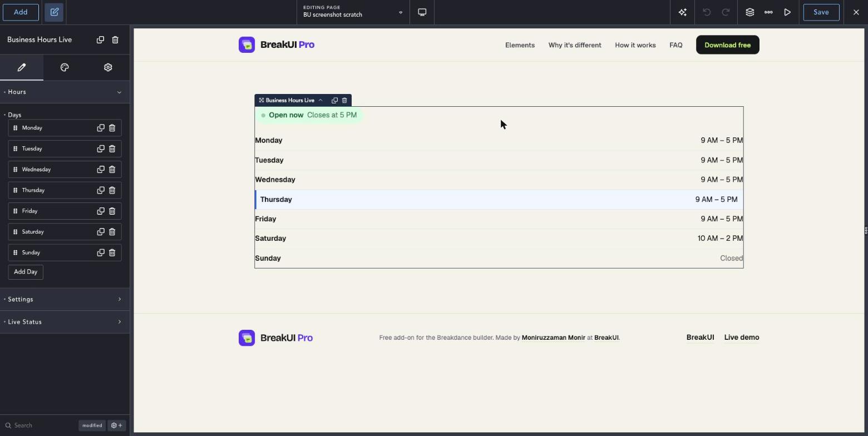868x436 pixels.
Task: Open the more options ellipsis menu
Action: pos(768,12)
